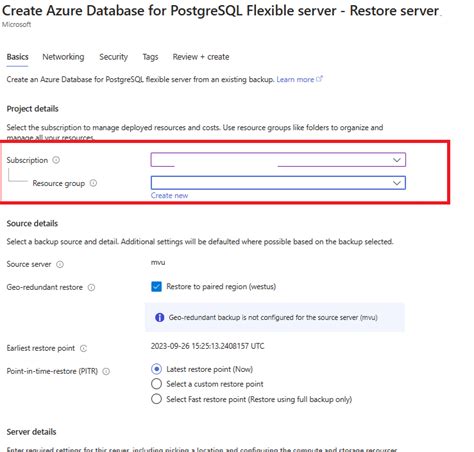Click the Earliest restore point info icon
This screenshot has width=474, height=452.
point(83,348)
